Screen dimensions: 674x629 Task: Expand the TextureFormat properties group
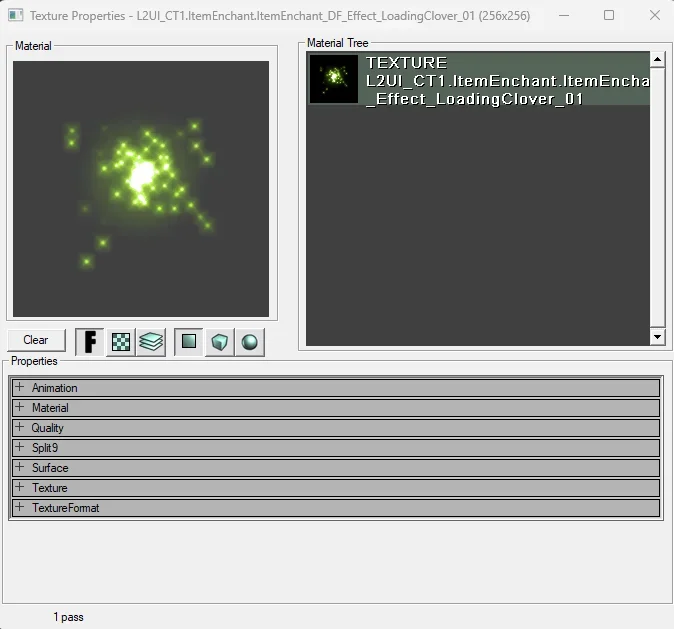click(x=19, y=507)
